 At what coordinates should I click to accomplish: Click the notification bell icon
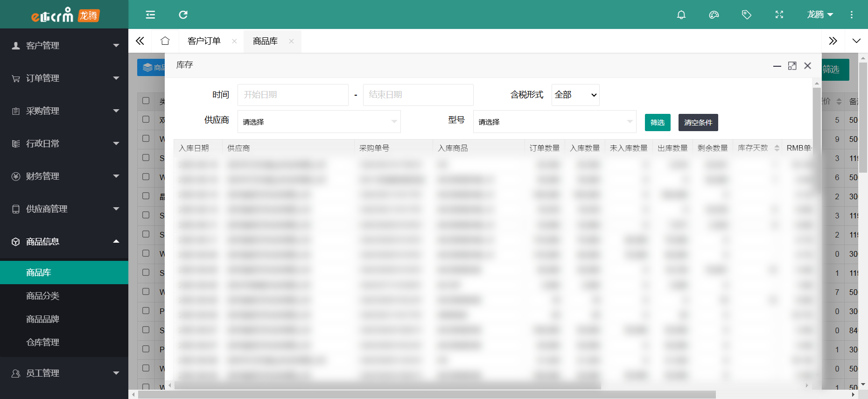(x=681, y=15)
